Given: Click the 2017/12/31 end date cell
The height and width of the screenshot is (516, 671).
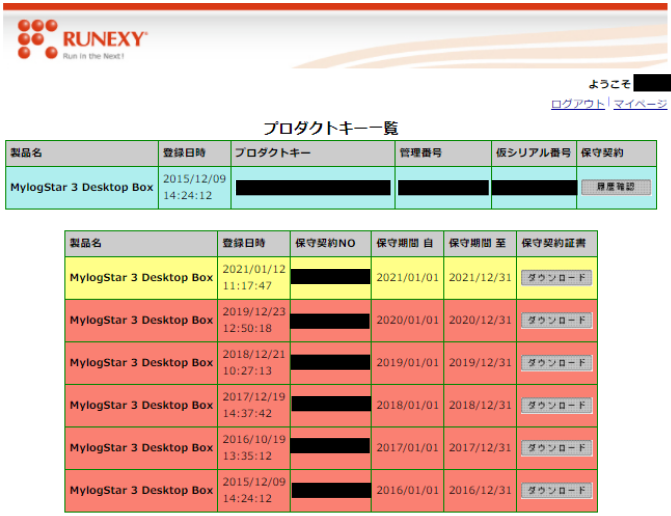Looking at the screenshot, I should pyautogui.click(x=480, y=448).
